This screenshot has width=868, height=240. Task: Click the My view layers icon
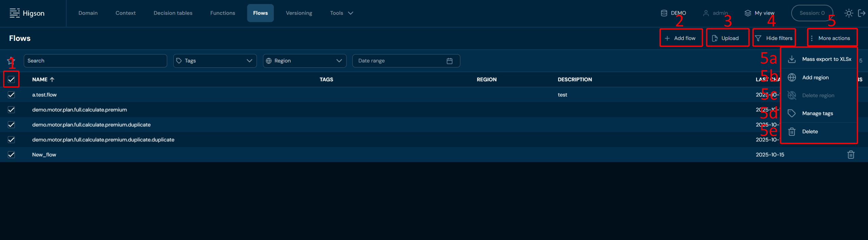pos(748,13)
